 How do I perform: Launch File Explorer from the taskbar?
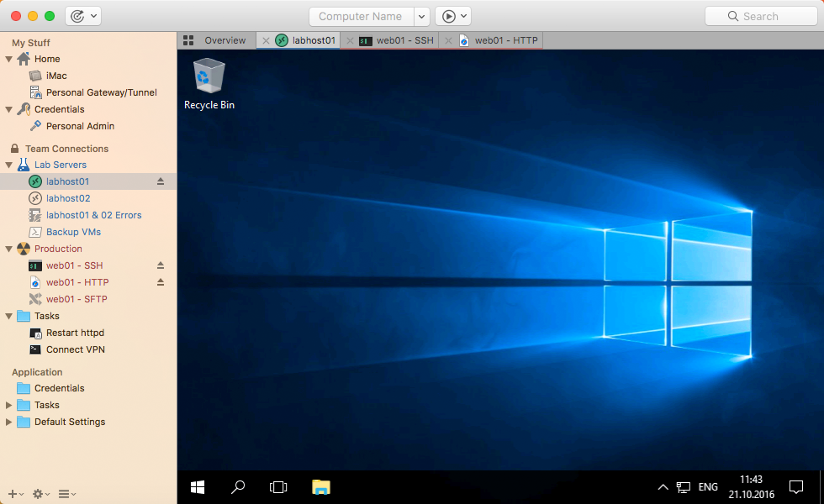(320, 486)
